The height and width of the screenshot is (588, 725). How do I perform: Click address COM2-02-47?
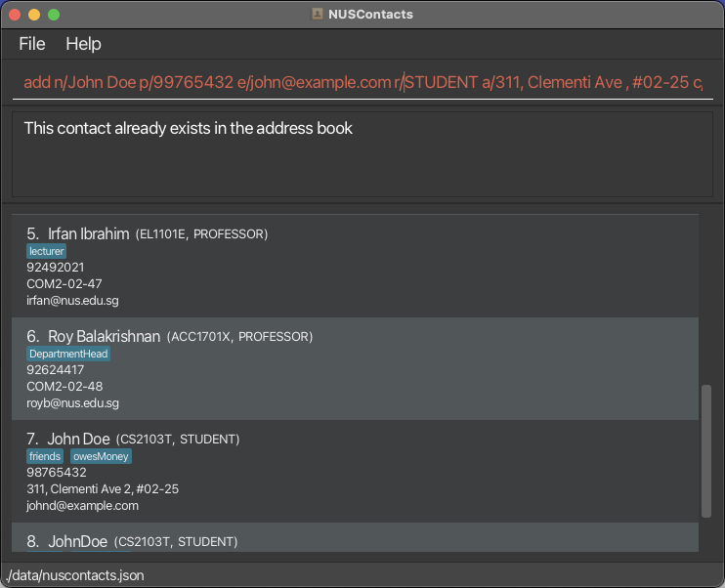(64, 284)
